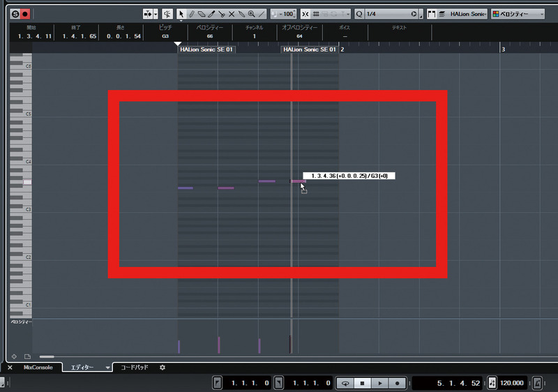Toggle Auto-Scroll icon in toolbar
Viewport: 558px width, 392px height.
pyautogui.click(x=148, y=14)
